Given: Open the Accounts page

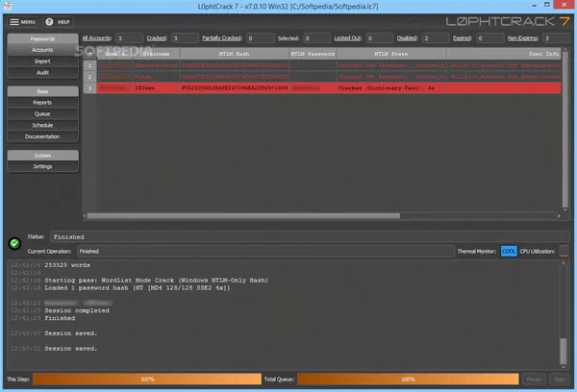Looking at the screenshot, I should [42, 50].
